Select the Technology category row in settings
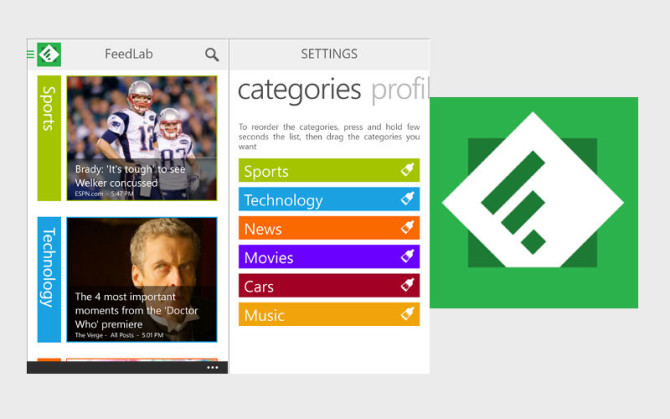Image resolution: width=670 pixels, height=419 pixels. (329, 199)
